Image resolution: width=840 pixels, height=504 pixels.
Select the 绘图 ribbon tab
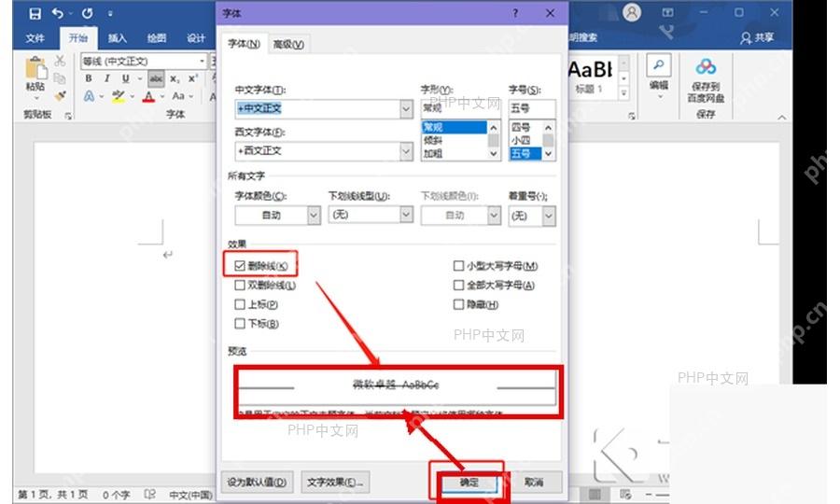pyautogui.click(x=157, y=38)
